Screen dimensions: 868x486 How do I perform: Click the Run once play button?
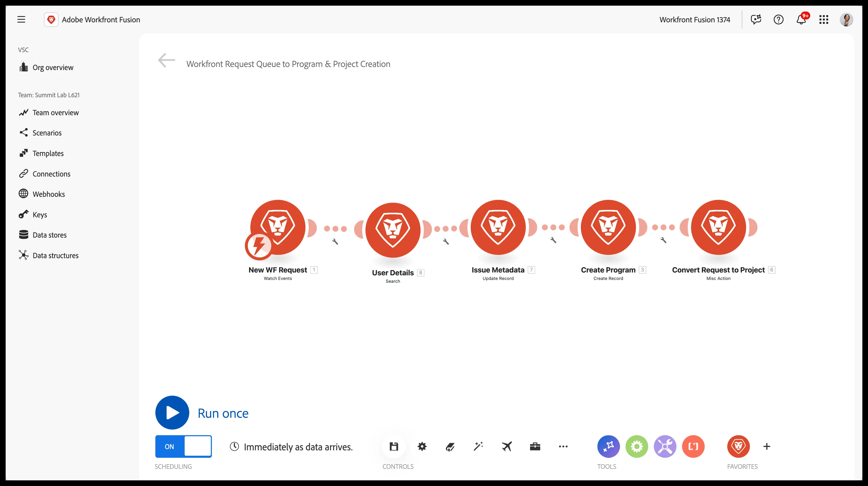(172, 413)
